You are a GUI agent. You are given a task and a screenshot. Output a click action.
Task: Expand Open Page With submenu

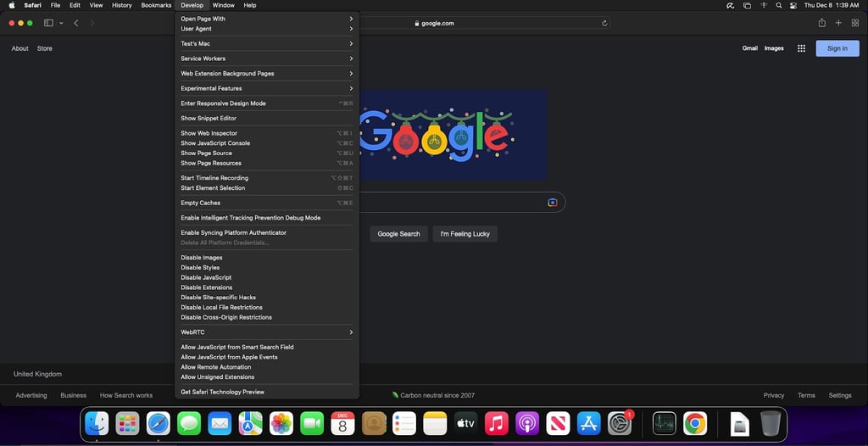(x=267, y=19)
